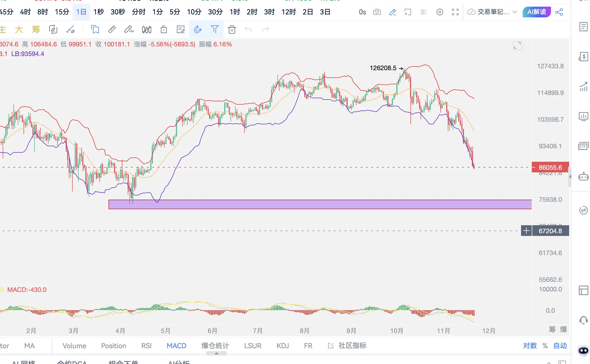Click the ruler measurement tool
The height and width of the screenshot is (364, 590).
[112, 29]
